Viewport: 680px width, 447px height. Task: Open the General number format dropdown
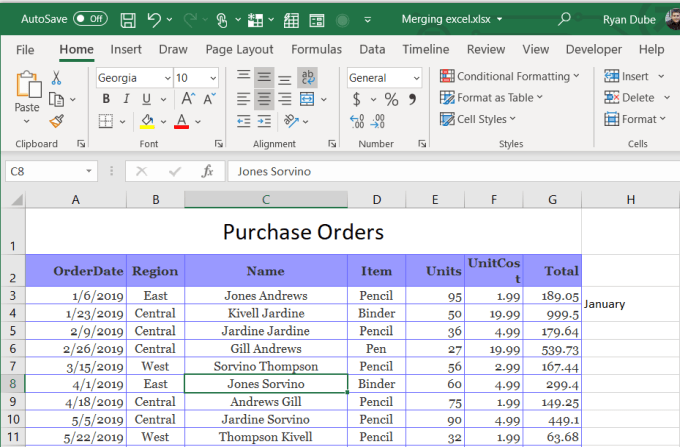[384, 77]
